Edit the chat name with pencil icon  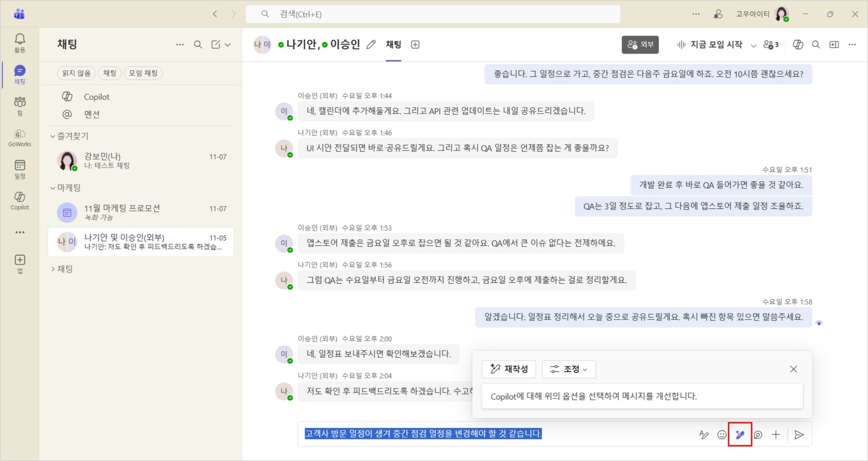(x=371, y=45)
